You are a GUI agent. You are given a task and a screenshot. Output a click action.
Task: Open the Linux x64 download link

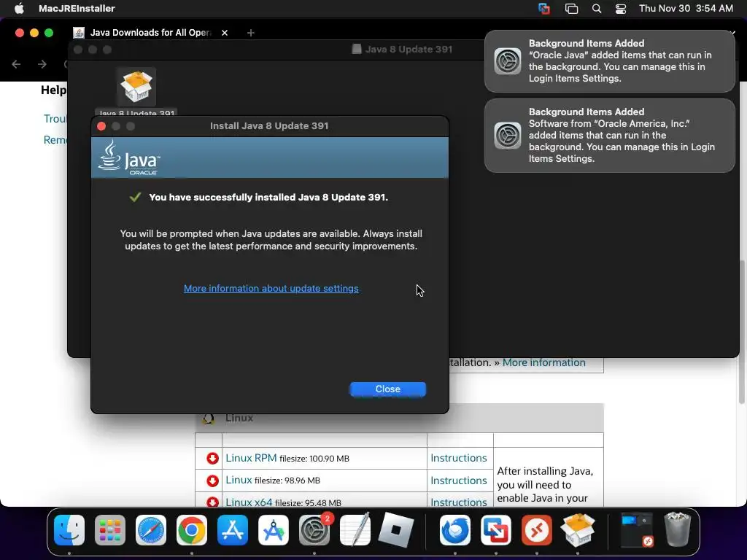pyautogui.click(x=249, y=502)
